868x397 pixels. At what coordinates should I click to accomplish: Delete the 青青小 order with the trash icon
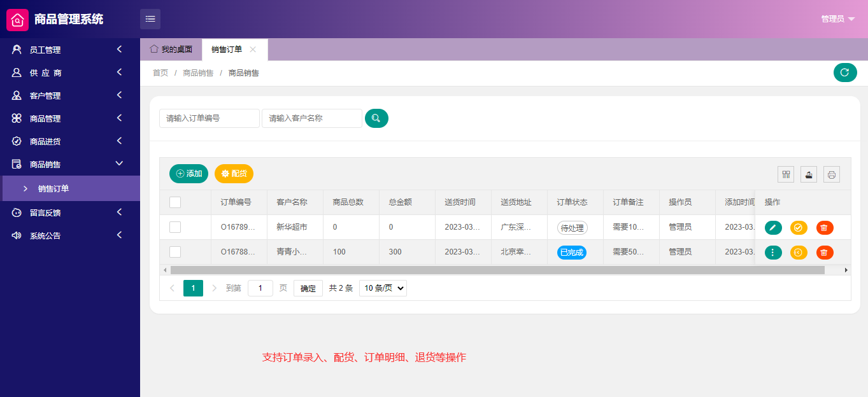tap(825, 253)
